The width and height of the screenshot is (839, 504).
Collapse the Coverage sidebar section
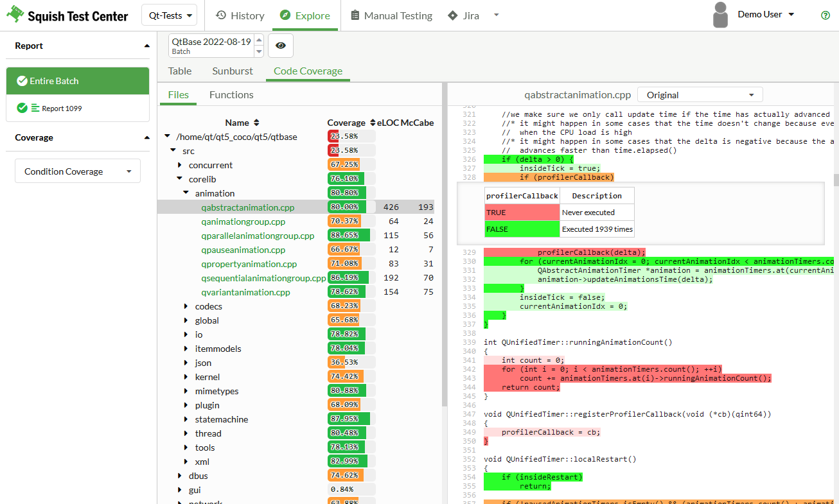coord(147,138)
